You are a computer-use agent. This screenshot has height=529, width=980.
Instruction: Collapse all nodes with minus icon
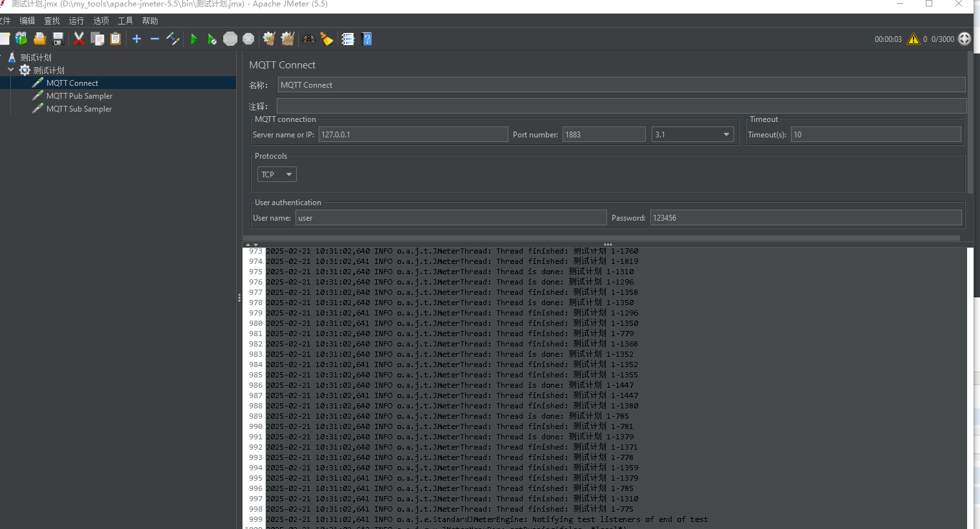pos(155,39)
